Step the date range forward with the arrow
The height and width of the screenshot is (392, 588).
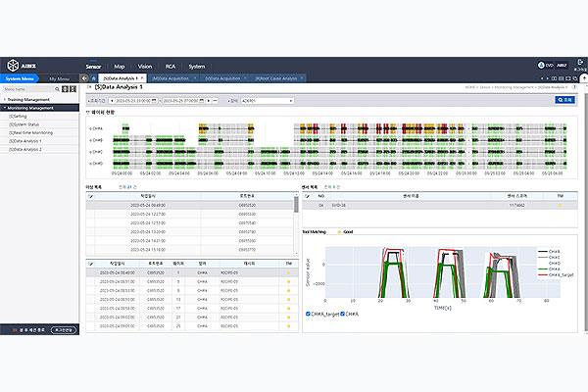tap(209, 101)
